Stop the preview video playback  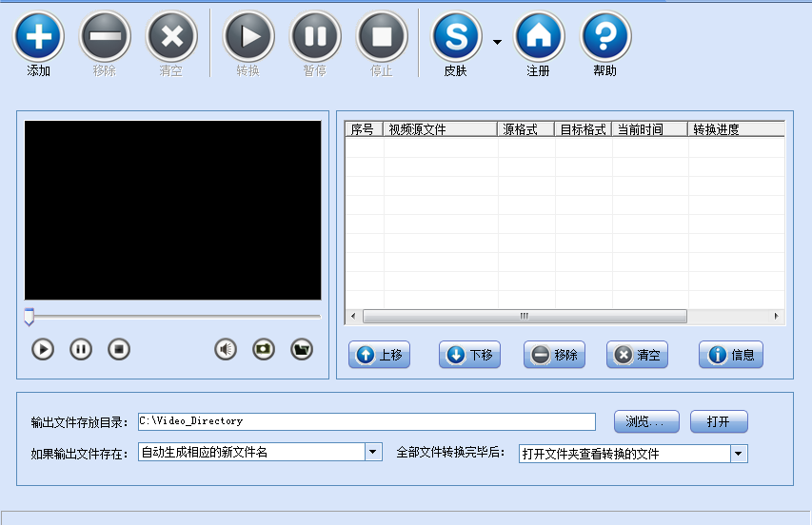[x=119, y=350]
